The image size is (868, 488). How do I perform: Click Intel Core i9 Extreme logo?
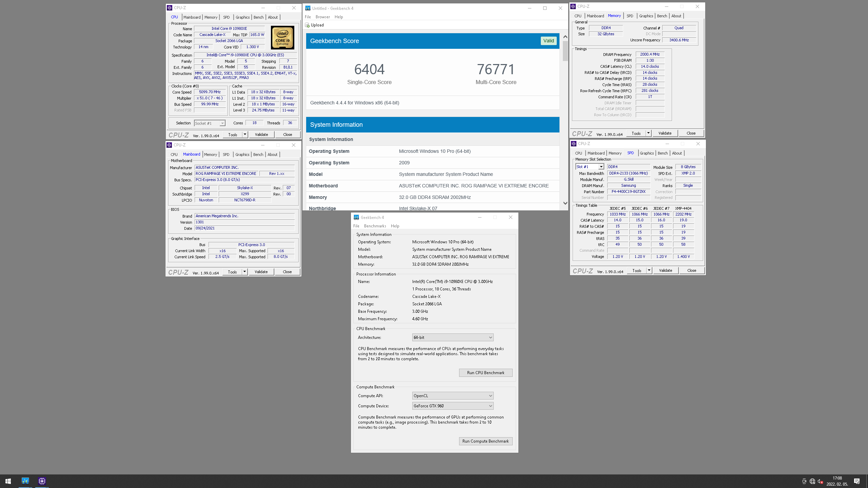point(282,38)
